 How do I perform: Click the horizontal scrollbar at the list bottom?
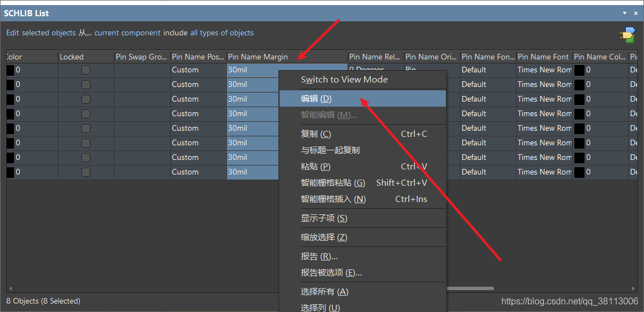point(471,288)
